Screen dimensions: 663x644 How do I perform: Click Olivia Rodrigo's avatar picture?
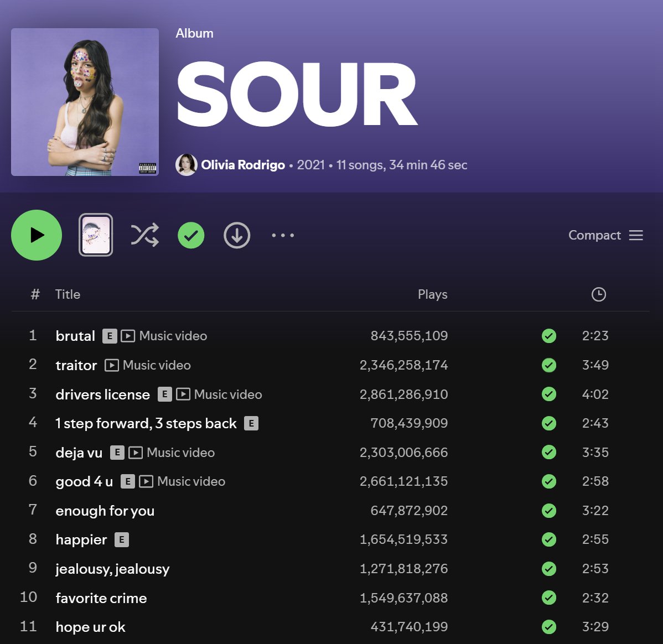[x=187, y=165]
